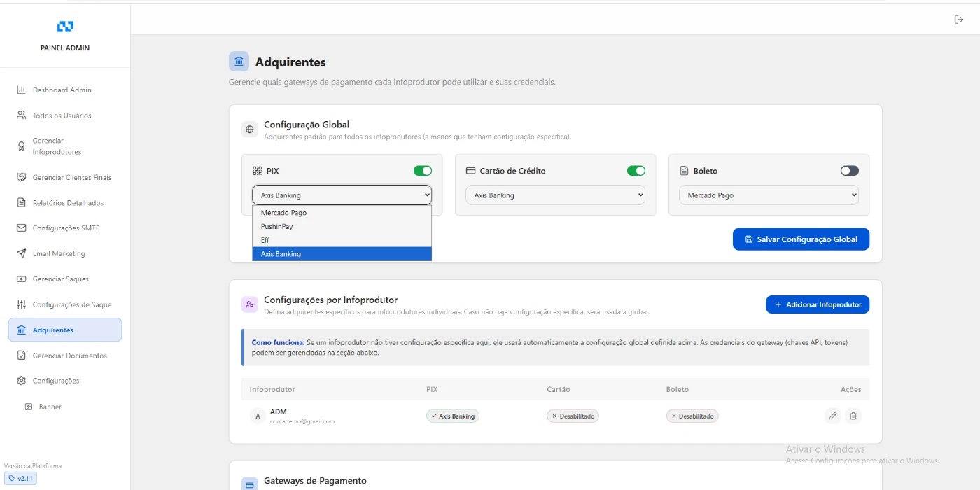
Task: Open Dashboard Admin in the sidebar
Action: point(62,90)
